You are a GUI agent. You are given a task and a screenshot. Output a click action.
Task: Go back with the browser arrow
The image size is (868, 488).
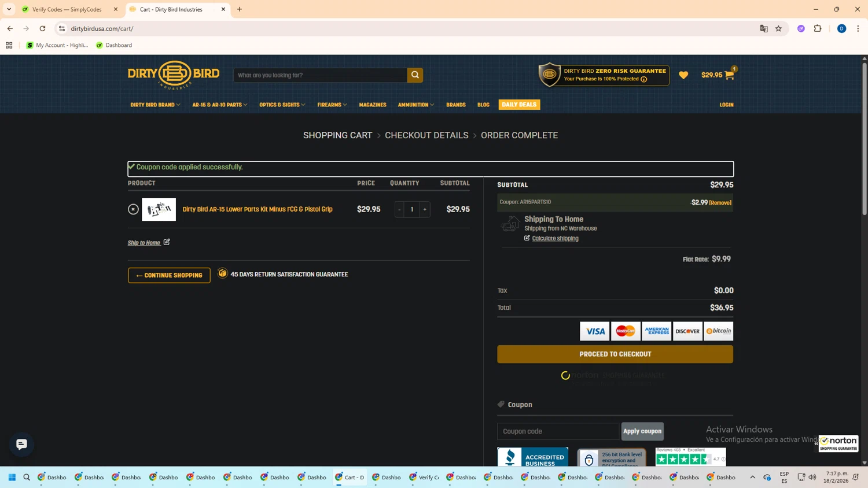[x=10, y=28]
